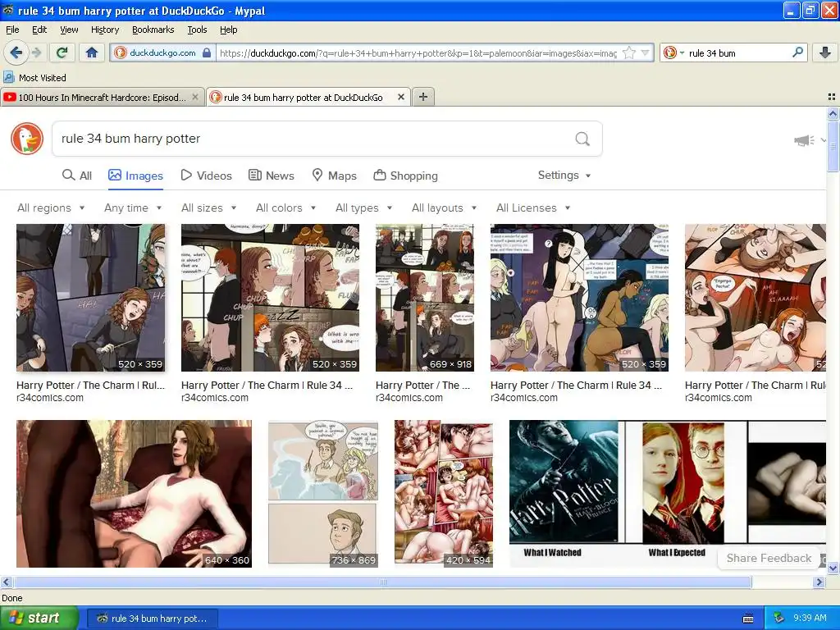
Task: Open the All regions filter
Action: pos(51,208)
